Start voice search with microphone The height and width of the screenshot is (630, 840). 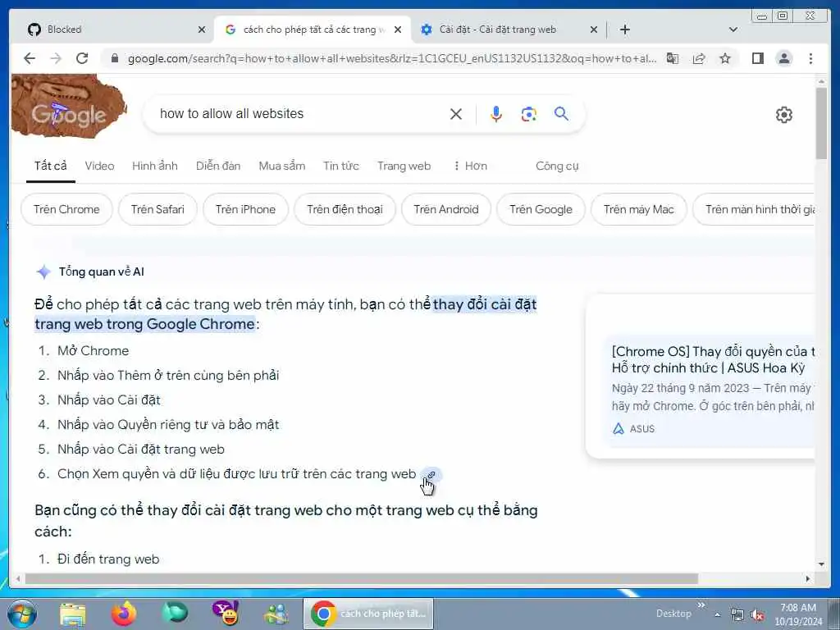tap(496, 113)
